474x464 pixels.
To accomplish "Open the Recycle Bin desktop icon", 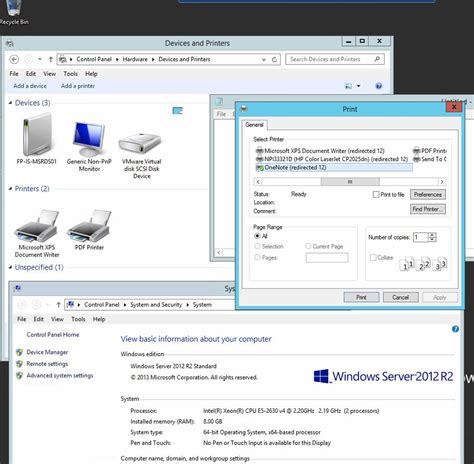I will [x=13, y=13].
